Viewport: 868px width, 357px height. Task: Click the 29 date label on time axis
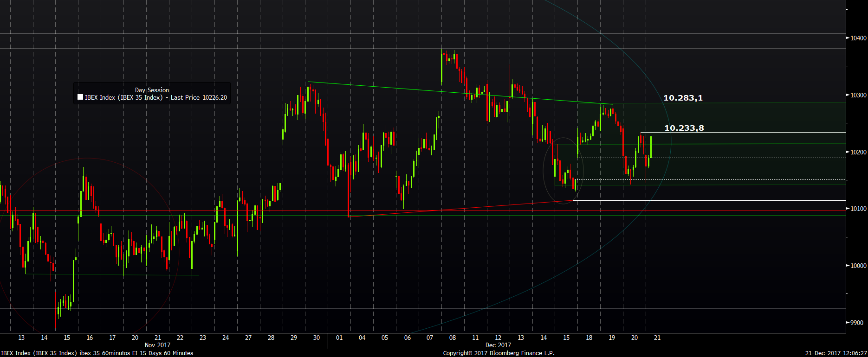[294, 338]
